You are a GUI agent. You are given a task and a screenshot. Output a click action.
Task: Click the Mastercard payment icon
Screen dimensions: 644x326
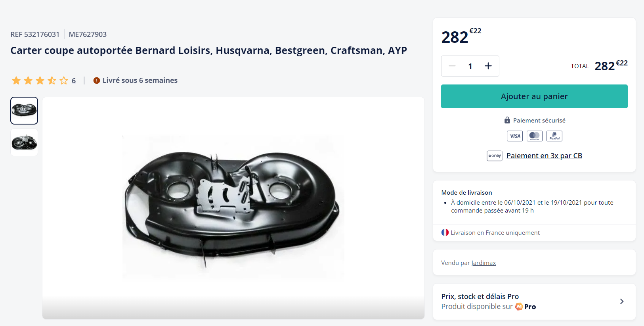[x=534, y=136]
